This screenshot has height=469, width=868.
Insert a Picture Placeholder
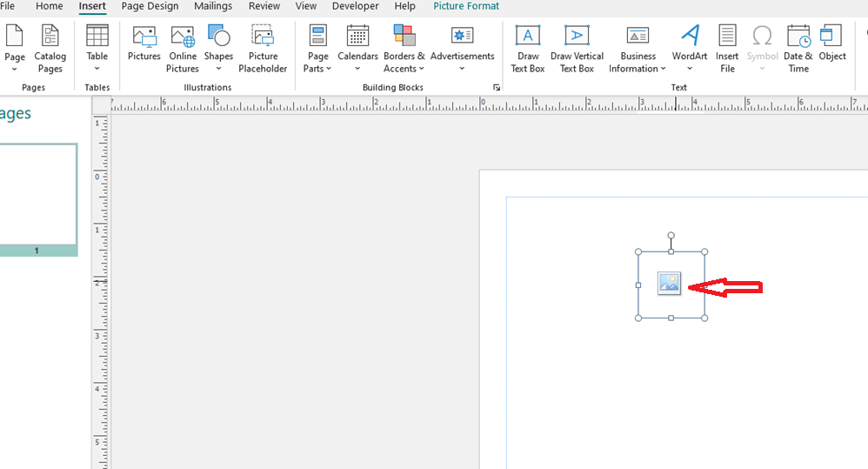pyautogui.click(x=263, y=49)
